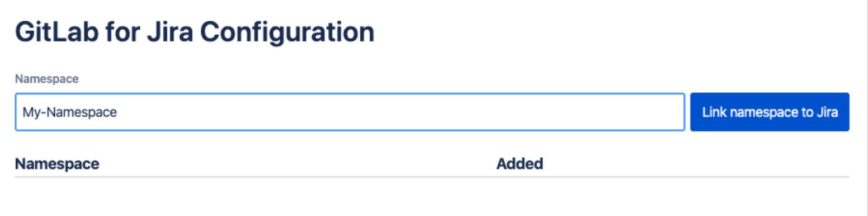Focus the Namespace text input field
The image size is (868, 216).
(350, 112)
